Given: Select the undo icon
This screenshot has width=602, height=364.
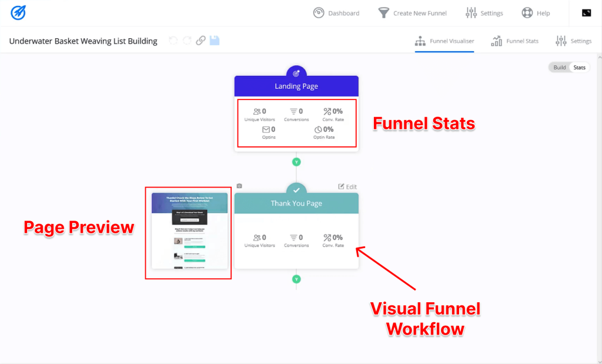Looking at the screenshot, I should (172, 41).
